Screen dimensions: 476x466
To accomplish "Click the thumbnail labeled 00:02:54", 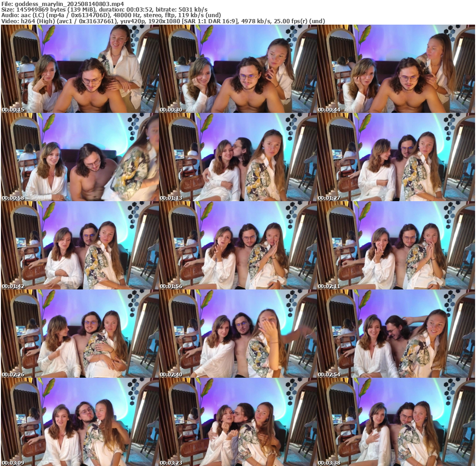I will (396, 334).
